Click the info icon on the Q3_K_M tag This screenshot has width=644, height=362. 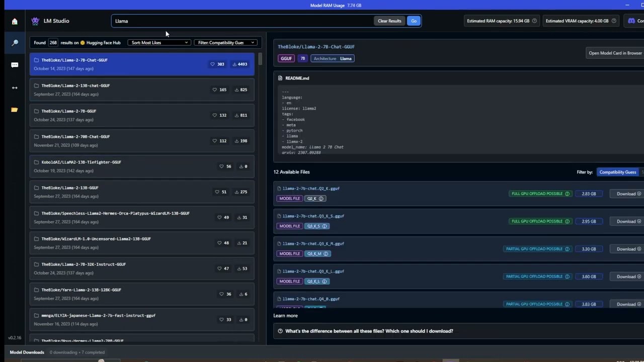[325, 254]
